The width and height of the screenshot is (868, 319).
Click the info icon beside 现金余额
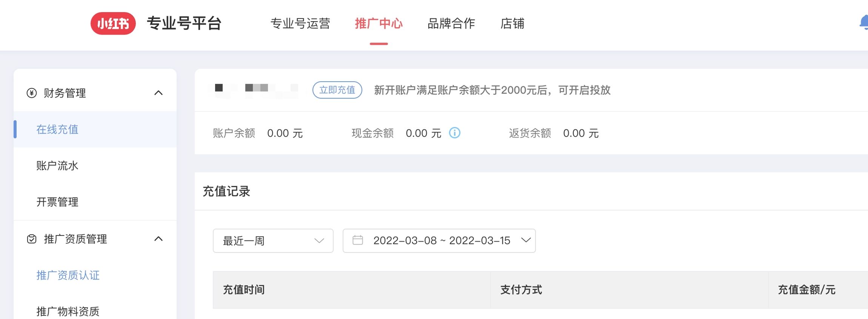point(454,133)
